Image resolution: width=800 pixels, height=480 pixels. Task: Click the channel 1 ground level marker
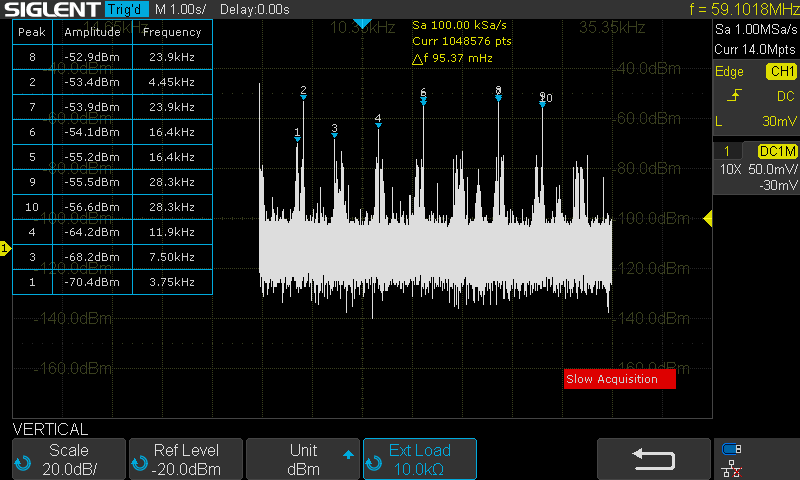[x=5, y=248]
